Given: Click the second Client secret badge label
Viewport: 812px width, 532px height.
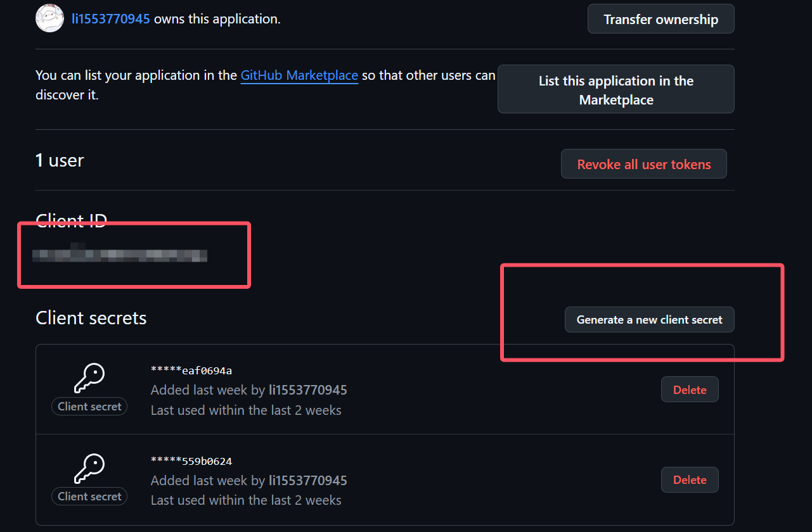Looking at the screenshot, I should 89,497.
